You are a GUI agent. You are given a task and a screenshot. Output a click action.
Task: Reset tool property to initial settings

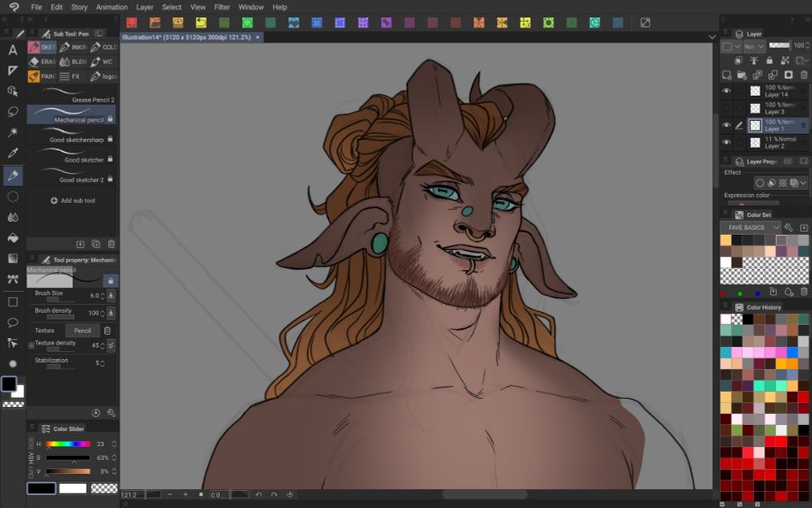click(x=96, y=413)
